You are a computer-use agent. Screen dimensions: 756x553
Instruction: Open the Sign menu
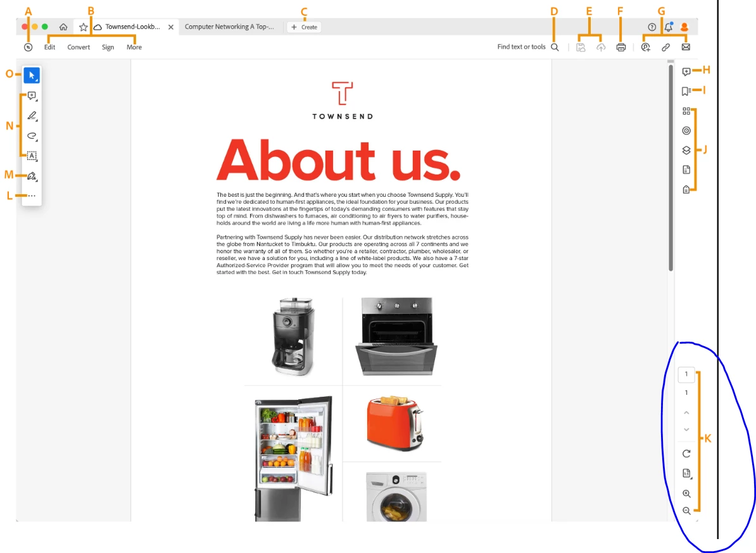(x=108, y=47)
